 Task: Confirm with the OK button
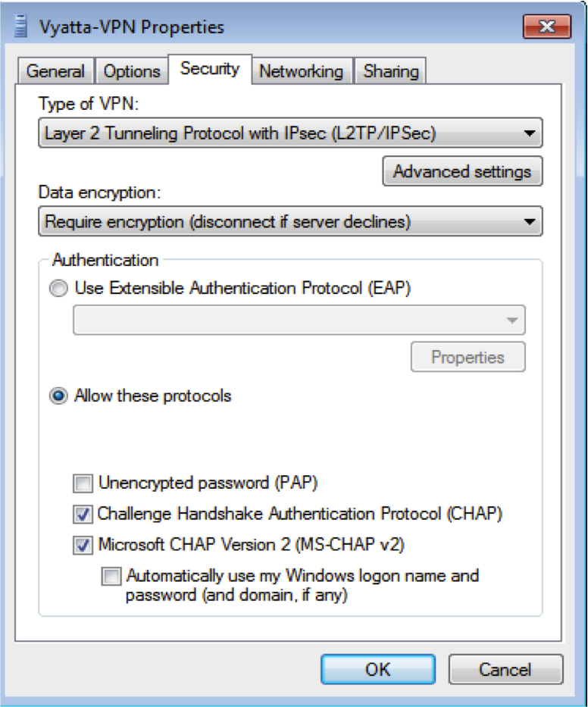click(378, 670)
